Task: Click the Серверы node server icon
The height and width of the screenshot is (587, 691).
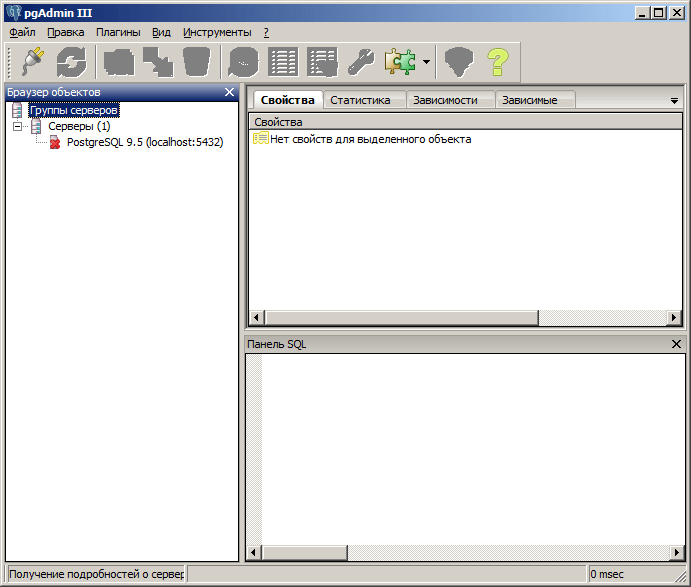Action: [37, 126]
